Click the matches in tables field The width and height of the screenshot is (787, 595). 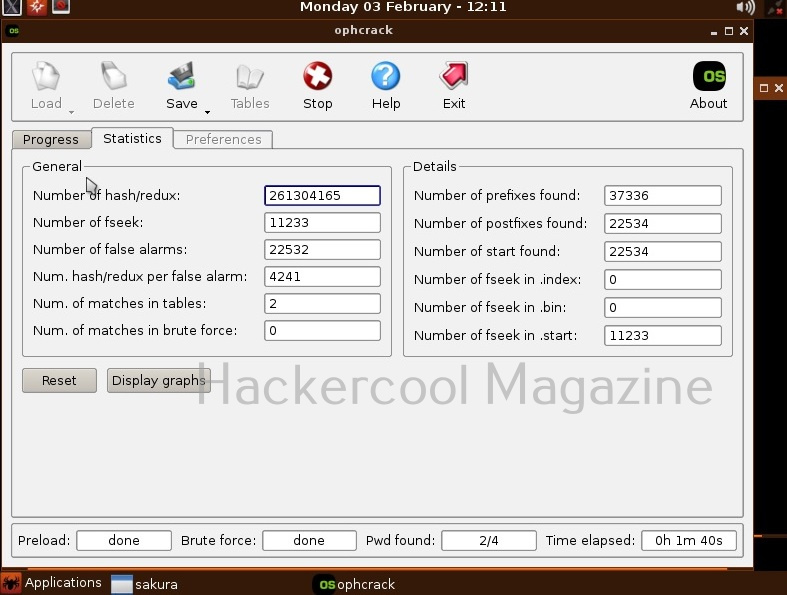pyautogui.click(x=322, y=304)
